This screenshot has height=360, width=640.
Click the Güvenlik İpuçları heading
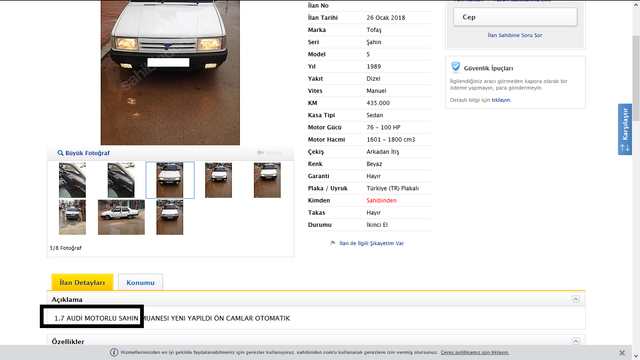point(489,68)
